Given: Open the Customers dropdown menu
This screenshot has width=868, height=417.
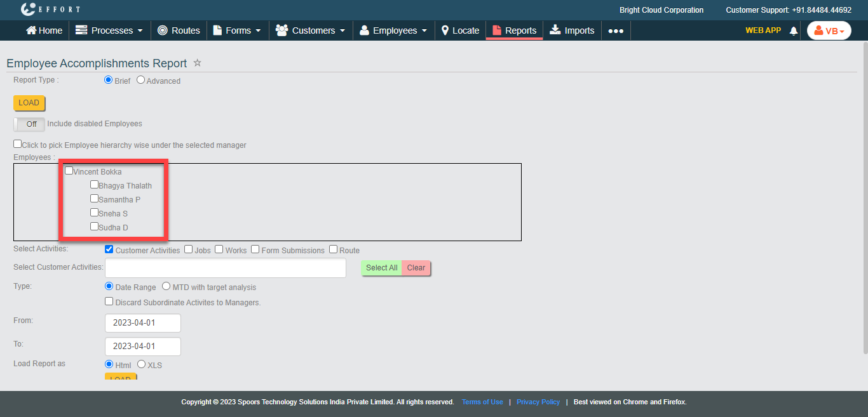Looking at the screenshot, I should point(311,30).
